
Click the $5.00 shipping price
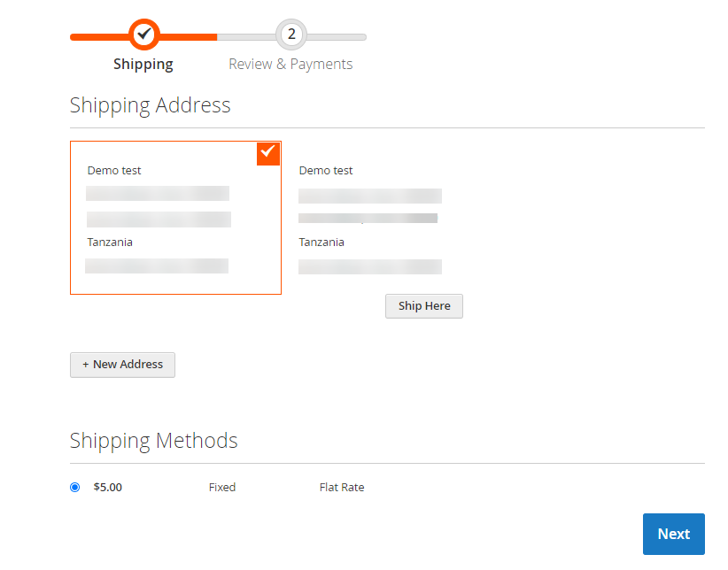click(x=107, y=488)
